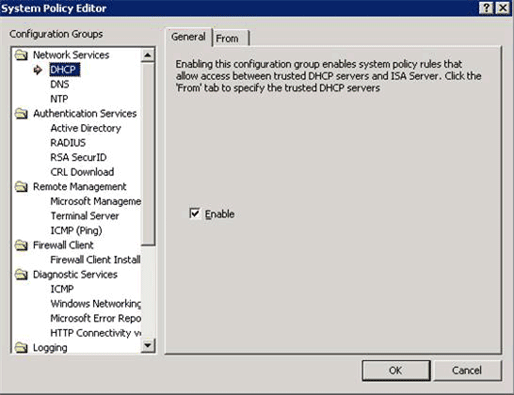
Task: Toggle the Enable checkbox
Action: point(195,213)
